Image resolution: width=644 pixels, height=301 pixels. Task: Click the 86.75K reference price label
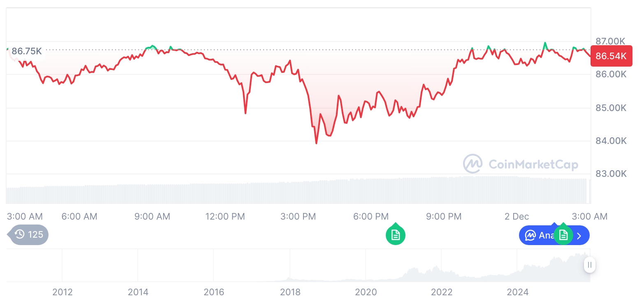click(26, 51)
